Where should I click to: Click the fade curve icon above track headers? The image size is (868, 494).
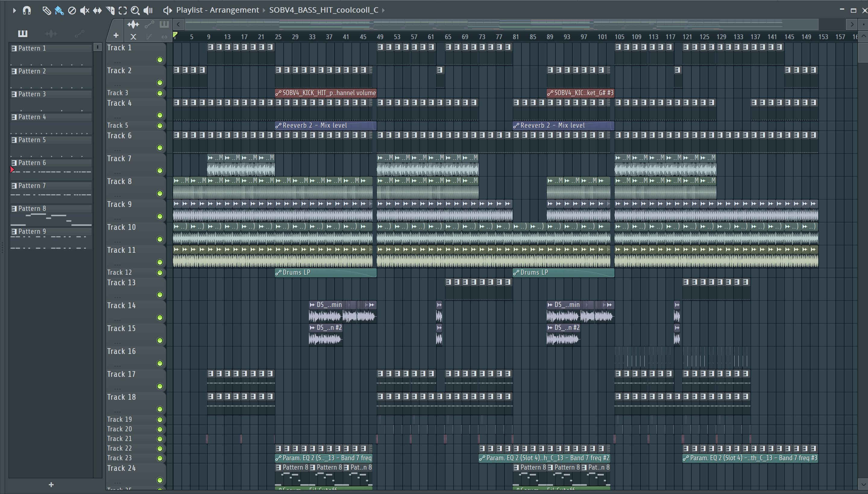tap(149, 37)
